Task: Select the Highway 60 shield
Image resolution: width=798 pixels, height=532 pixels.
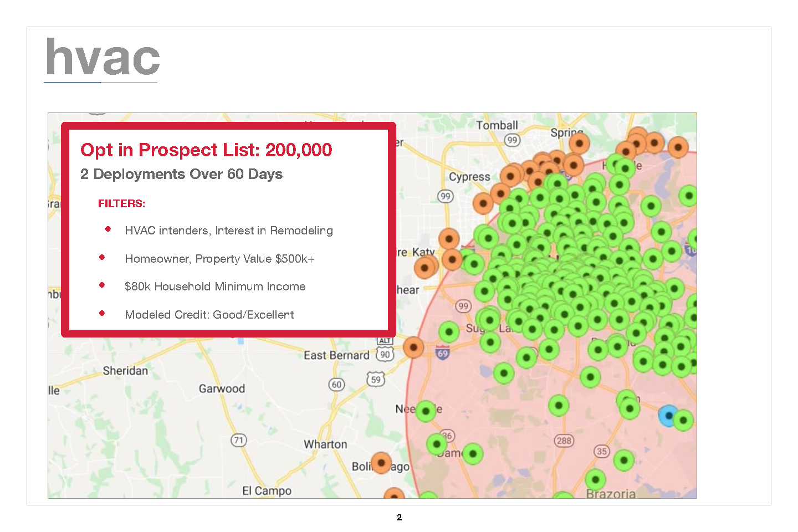Action: click(336, 385)
